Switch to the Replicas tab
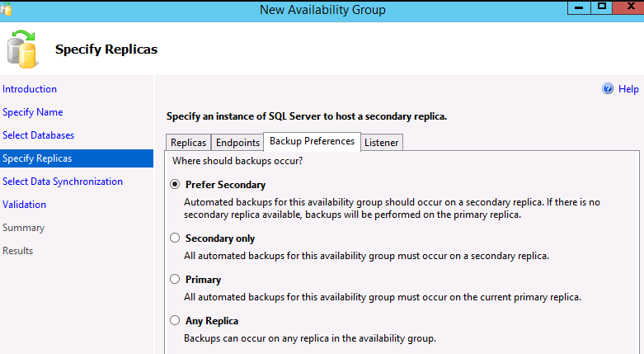This screenshot has width=644, height=354. coord(188,143)
